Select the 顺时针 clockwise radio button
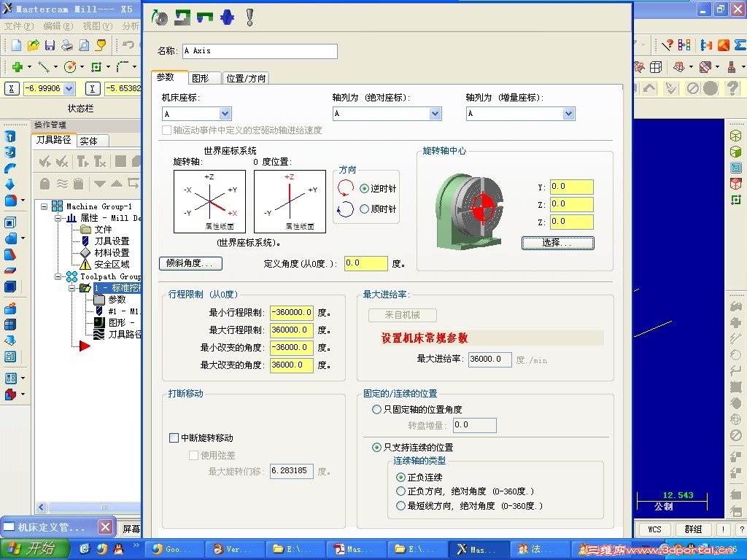Viewport: 747px width, 560px height. [365, 209]
